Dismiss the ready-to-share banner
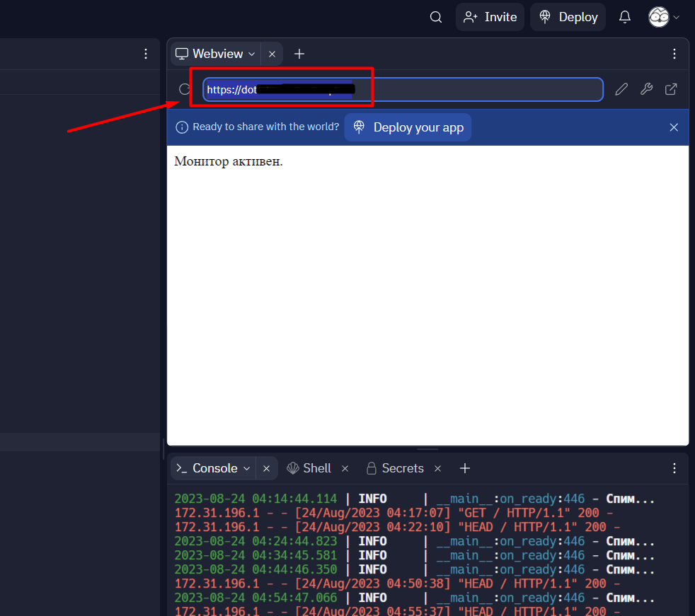695x616 pixels. pyautogui.click(x=673, y=127)
